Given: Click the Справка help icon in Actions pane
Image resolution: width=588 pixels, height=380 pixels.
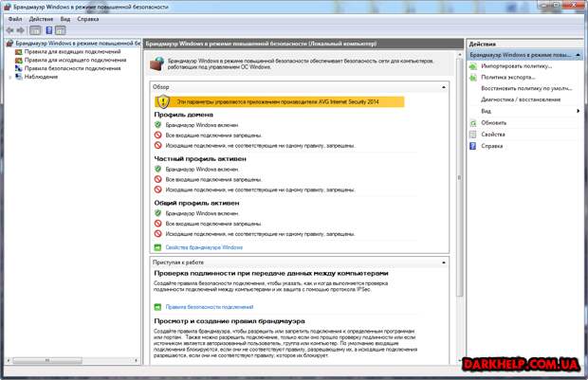Looking at the screenshot, I should [473, 146].
